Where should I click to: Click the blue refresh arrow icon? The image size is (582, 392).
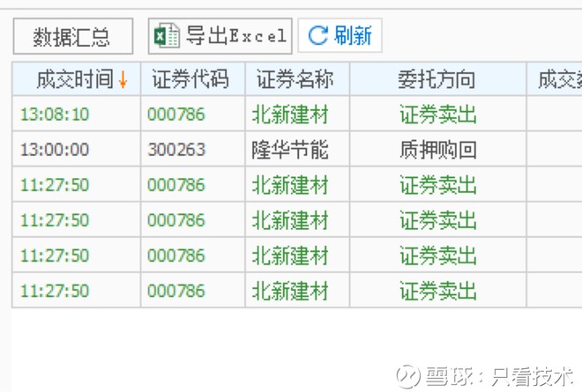coord(318,35)
